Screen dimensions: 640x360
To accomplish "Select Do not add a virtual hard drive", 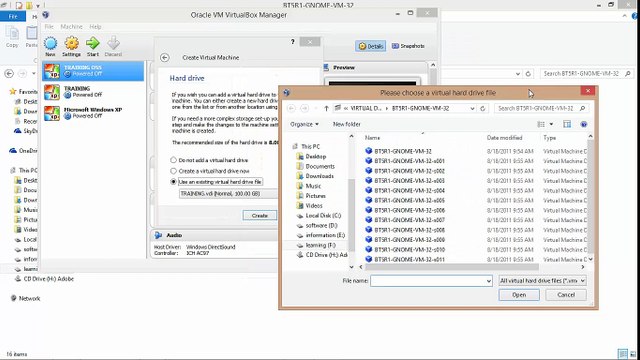I will (x=209, y=160).
